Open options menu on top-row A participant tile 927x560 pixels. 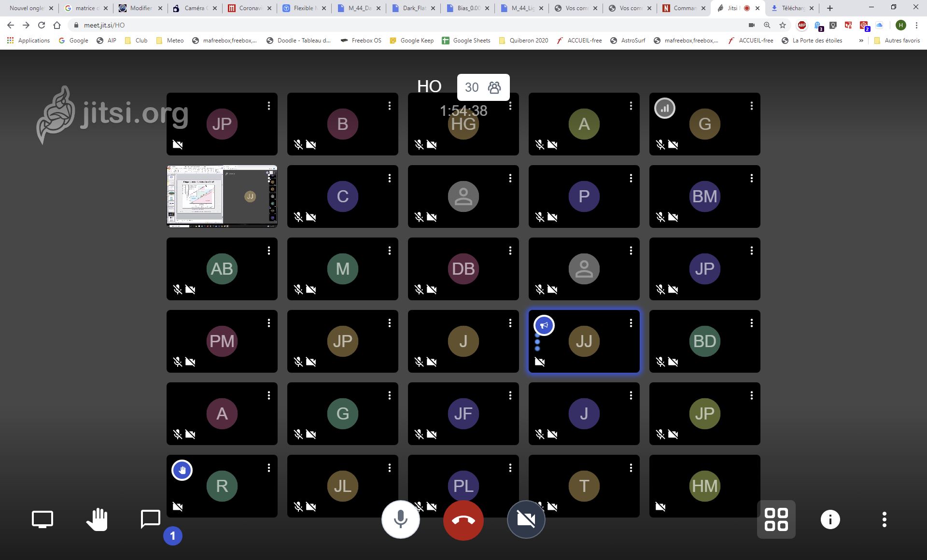click(x=631, y=106)
